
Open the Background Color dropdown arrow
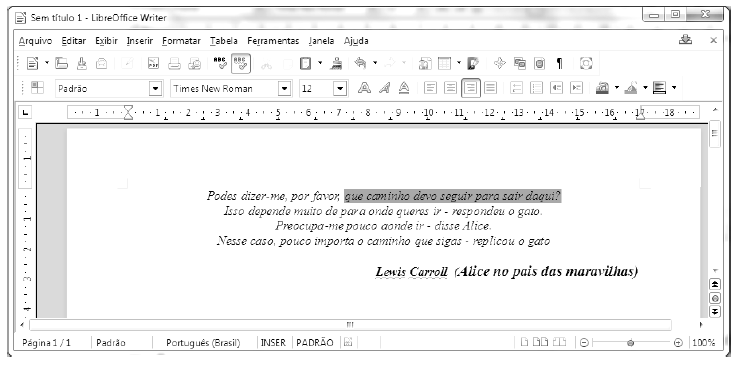pos(674,88)
